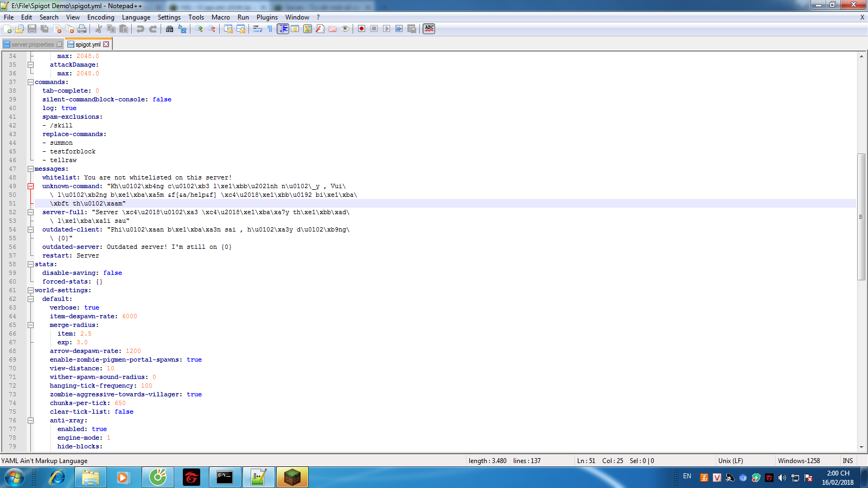
Task: Open the Language menu
Action: 136,17
